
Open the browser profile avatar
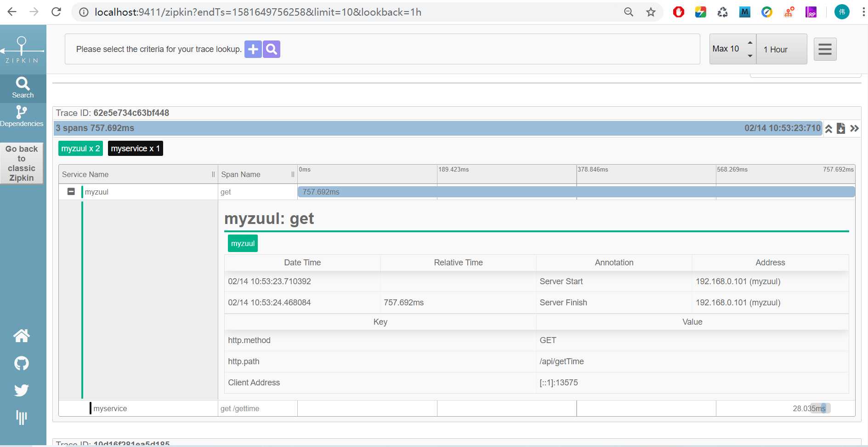(x=842, y=12)
